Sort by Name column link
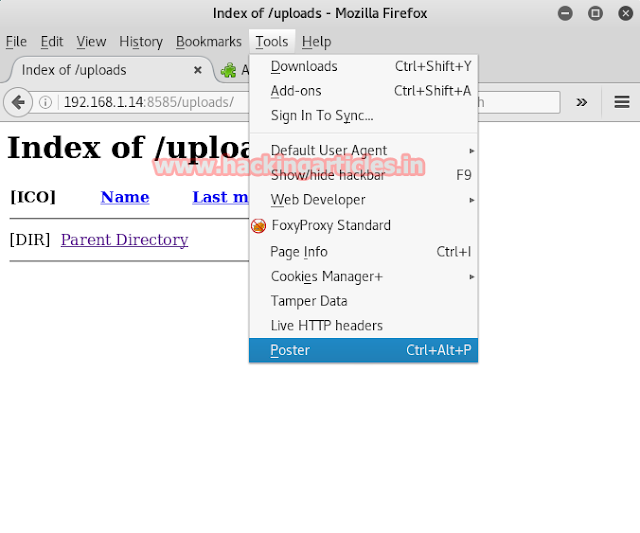This screenshot has width=640, height=533. click(125, 197)
